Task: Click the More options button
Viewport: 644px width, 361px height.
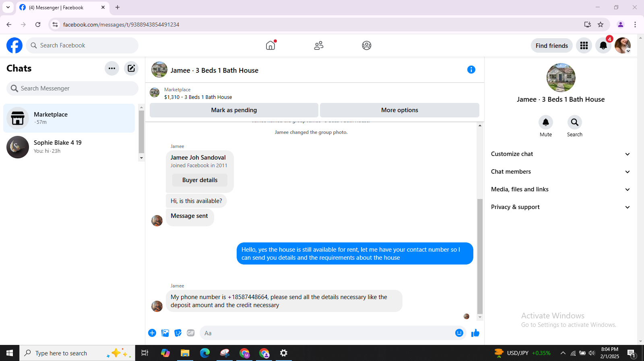Action: click(x=400, y=110)
